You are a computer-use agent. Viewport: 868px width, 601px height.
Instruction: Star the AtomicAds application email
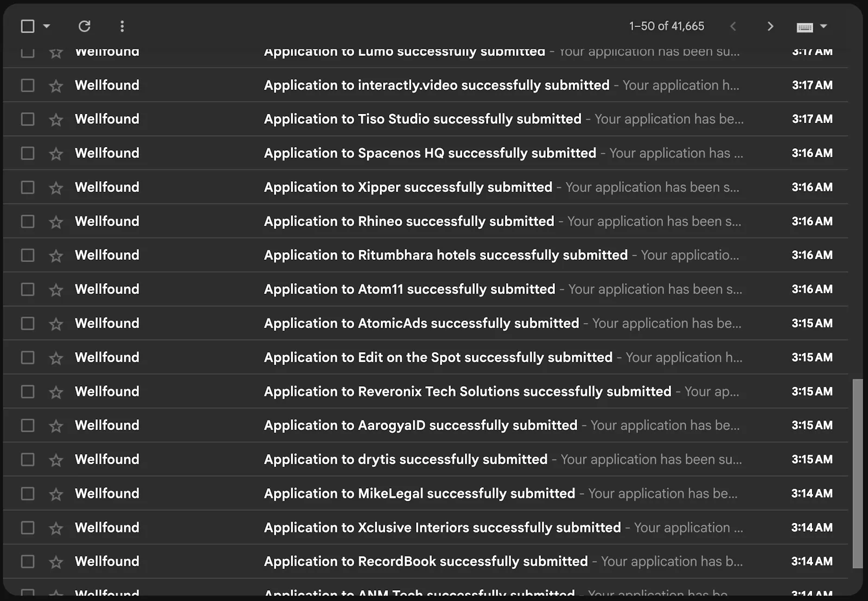(x=56, y=324)
